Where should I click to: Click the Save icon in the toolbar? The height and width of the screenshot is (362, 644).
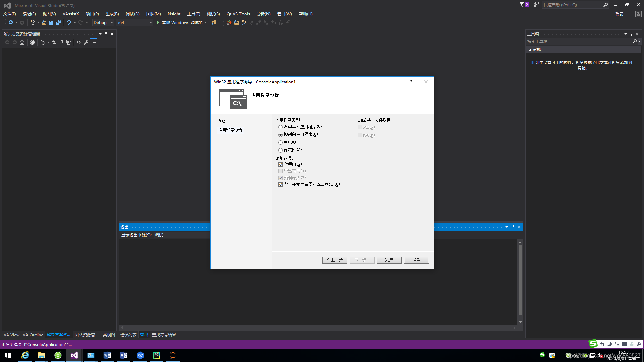[x=51, y=23]
